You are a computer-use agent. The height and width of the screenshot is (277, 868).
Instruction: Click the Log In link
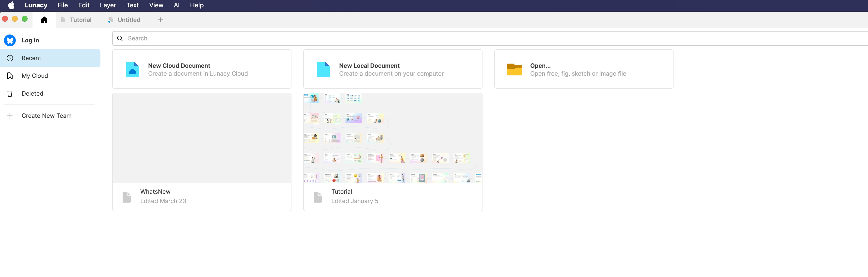30,40
